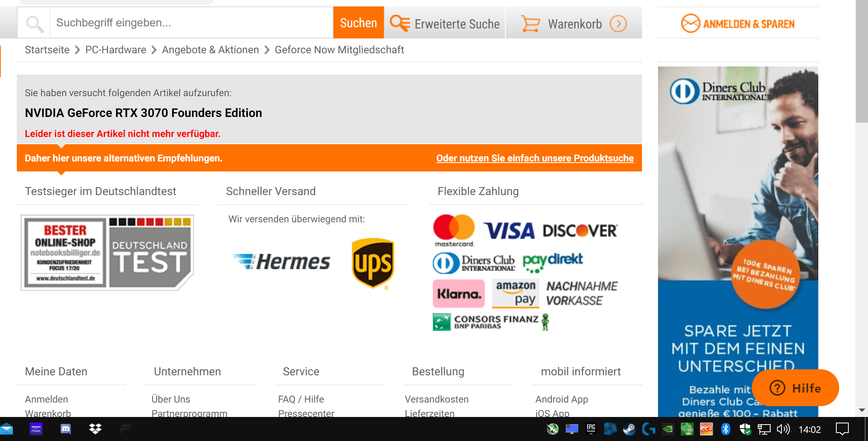
Task: Click the Epic Games tray icon
Action: tap(591, 429)
